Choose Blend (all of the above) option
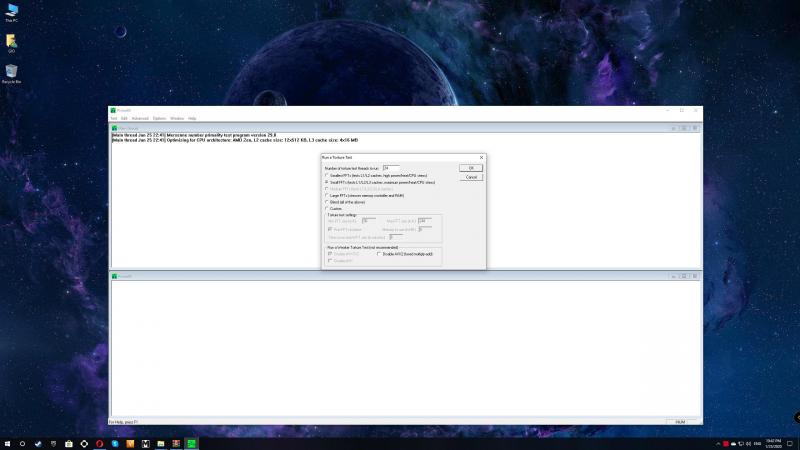800x450 pixels. 328,201
